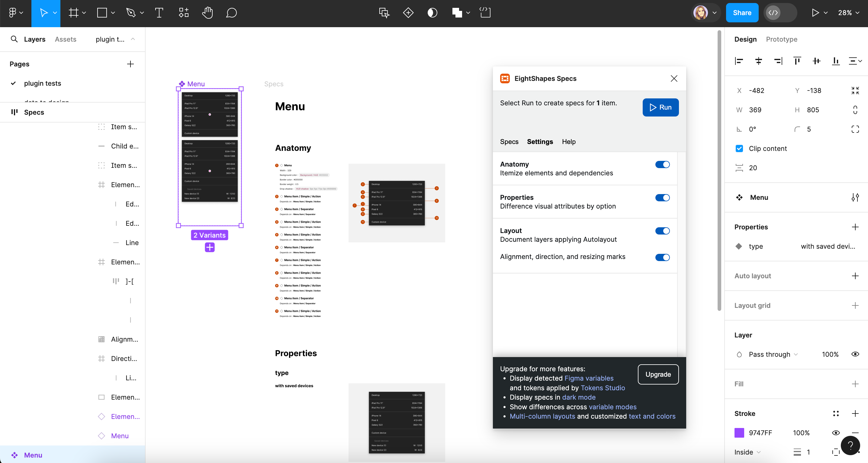Open the zoom 28% dropdown
868x463 pixels.
(x=848, y=13)
